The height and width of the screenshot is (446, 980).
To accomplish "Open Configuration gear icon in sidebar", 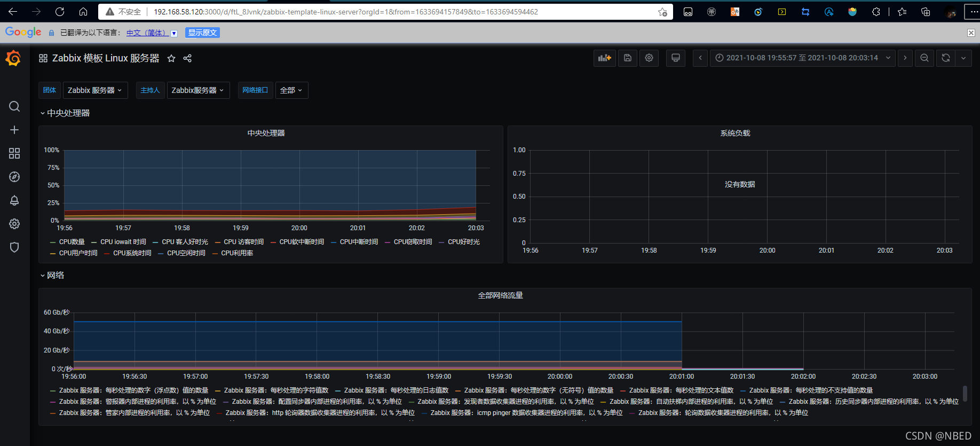I will [14, 224].
